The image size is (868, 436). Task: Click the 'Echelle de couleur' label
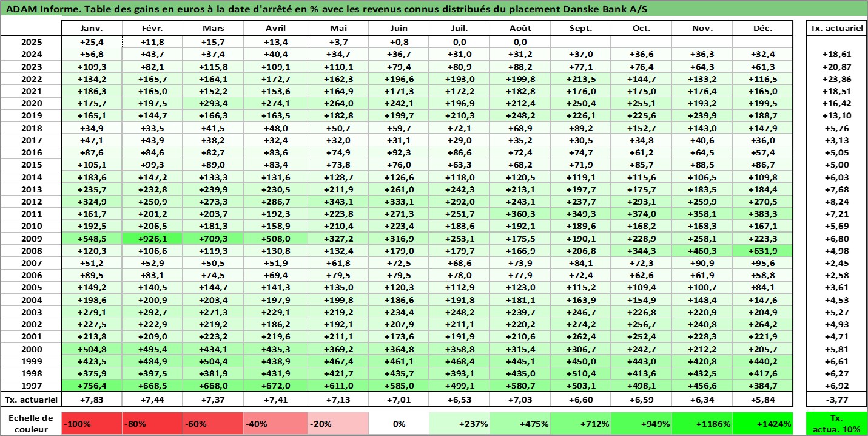point(31,424)
